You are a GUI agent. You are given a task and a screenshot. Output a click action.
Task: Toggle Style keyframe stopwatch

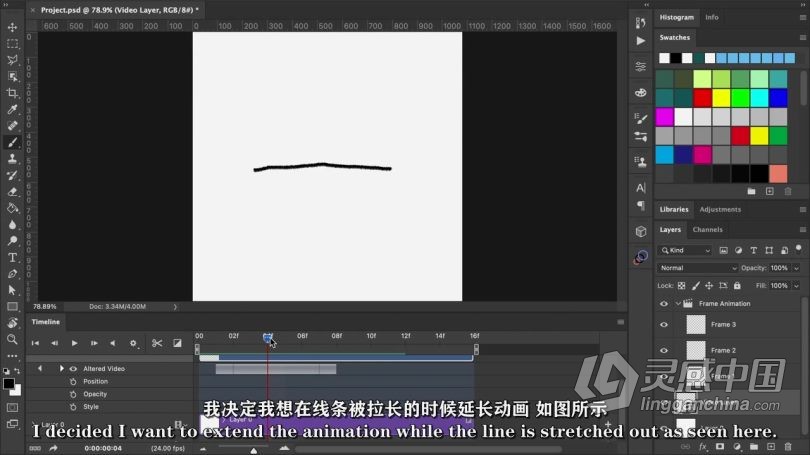pos(73,407)
